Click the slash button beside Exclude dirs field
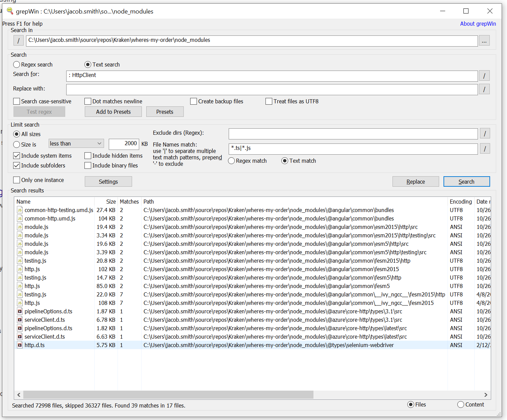The width and height of the screenshot is (507, 420). click(485, 134)
